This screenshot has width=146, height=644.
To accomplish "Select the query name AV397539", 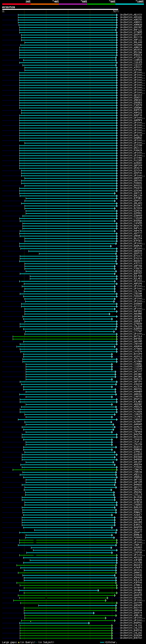I will coord(8,8).
